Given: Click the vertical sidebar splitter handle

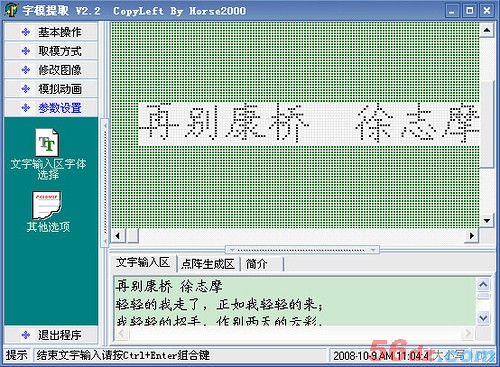Looking at the screenshot, I should coord(105,183).
